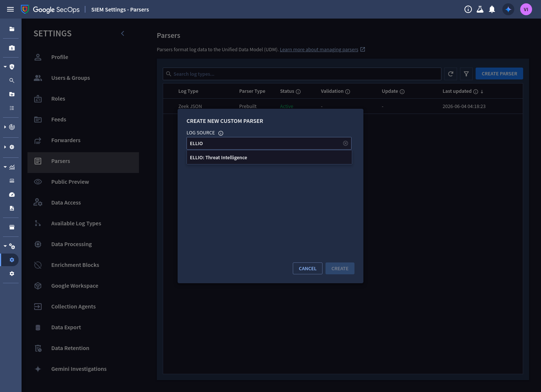Go to Roles settings
Viewport: 541px width, 392px height.
[83, 99]
